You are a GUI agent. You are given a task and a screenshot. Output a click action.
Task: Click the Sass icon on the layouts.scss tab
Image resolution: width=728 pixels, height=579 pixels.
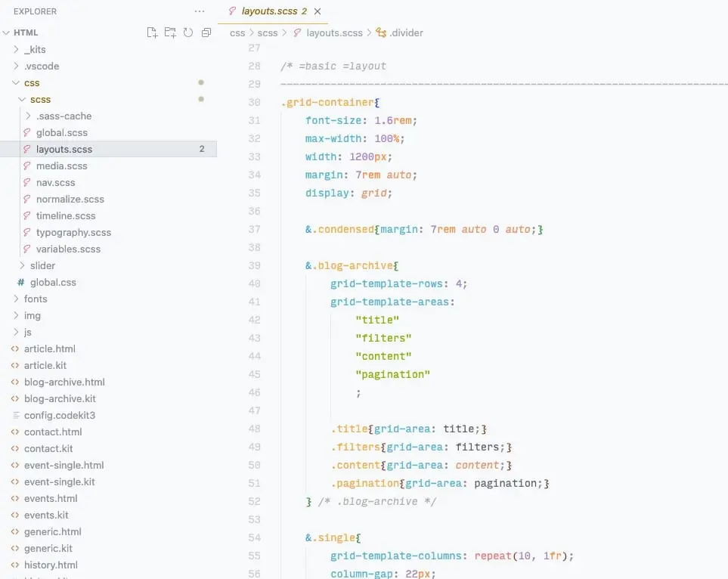tap(232, 11)
